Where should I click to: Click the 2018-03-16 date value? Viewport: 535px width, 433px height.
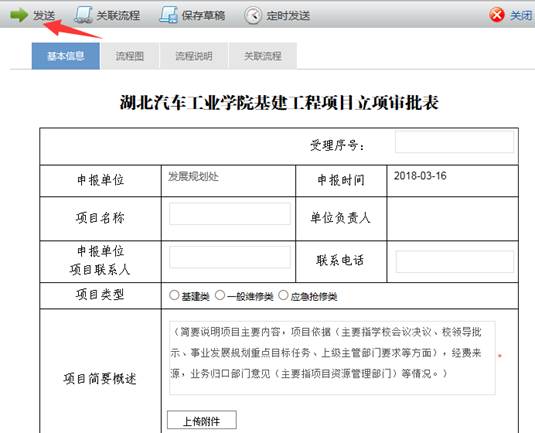click(x=420, y=176)
